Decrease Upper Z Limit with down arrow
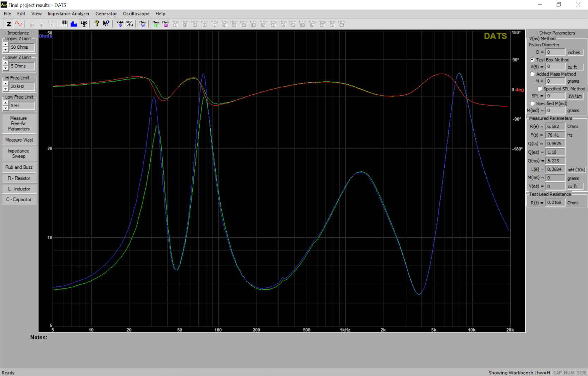 (x=6, y=49)
